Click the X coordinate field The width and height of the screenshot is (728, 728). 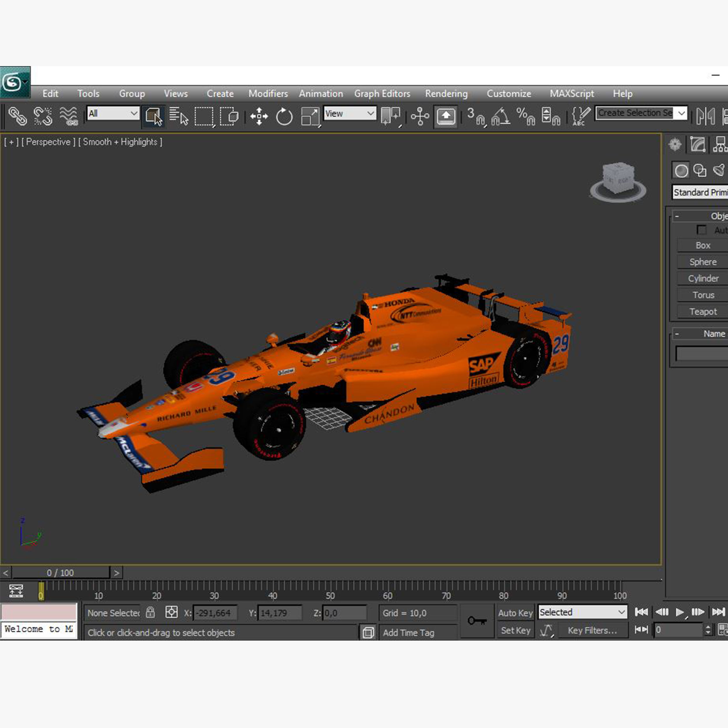point(215,613)
